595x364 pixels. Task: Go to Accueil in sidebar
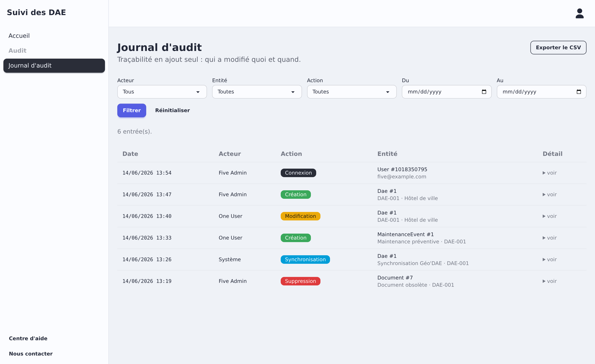pos(19,36)
